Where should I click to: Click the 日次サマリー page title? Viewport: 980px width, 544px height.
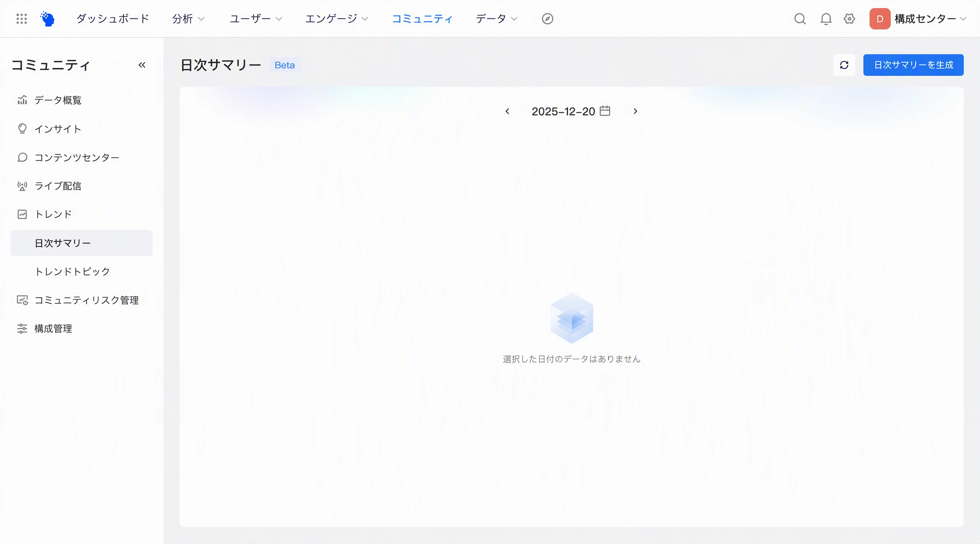tap(220, 65)
